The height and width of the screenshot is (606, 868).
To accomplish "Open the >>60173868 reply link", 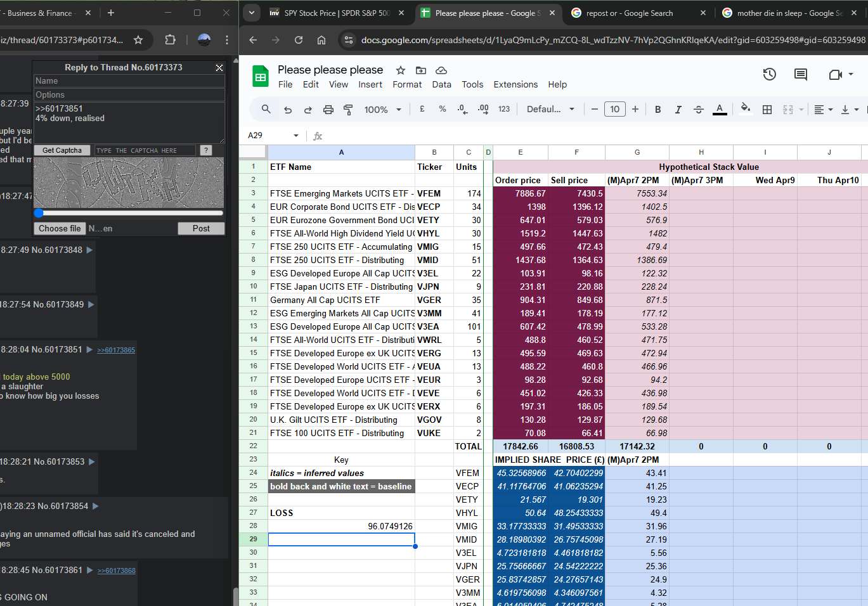I will (117, 571).
